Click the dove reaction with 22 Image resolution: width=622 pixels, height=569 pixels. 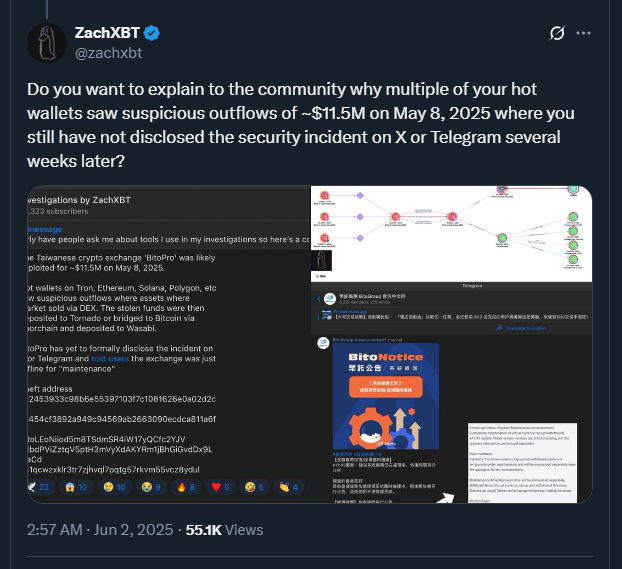[40, 487]
